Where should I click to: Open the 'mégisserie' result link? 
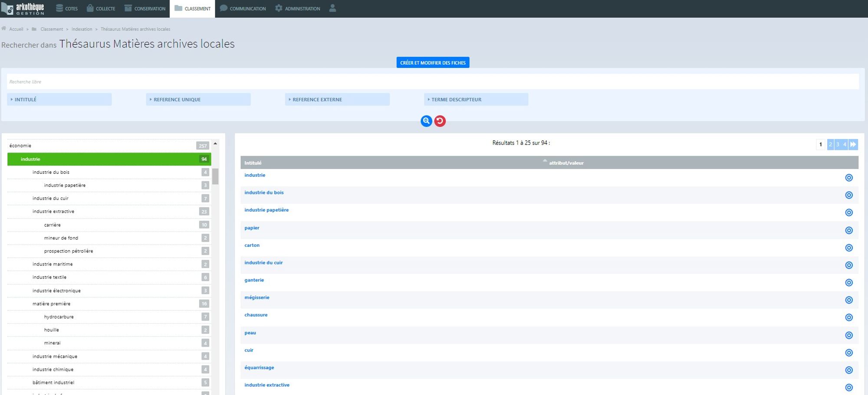[x=257, y=298]
